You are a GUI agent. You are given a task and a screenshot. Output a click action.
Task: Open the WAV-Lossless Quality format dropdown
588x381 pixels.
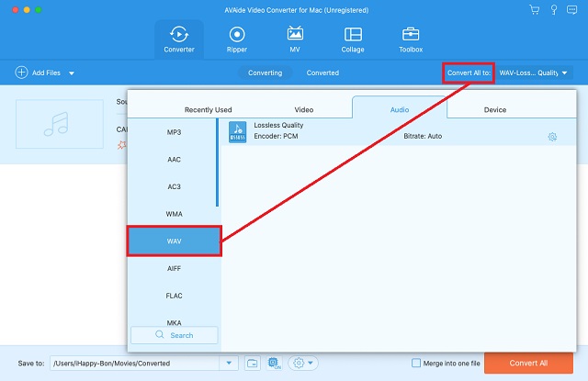pos(533,73)
